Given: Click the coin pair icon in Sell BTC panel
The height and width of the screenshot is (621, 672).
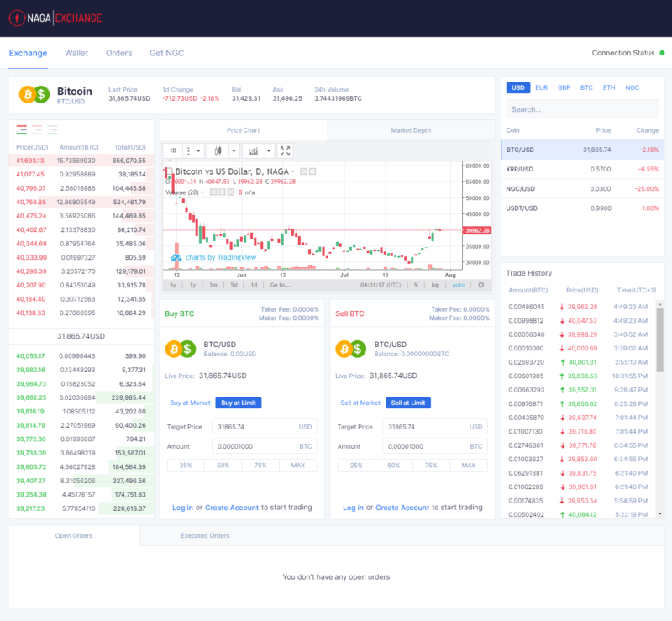Looking at the screenshot, I should 351,349.
